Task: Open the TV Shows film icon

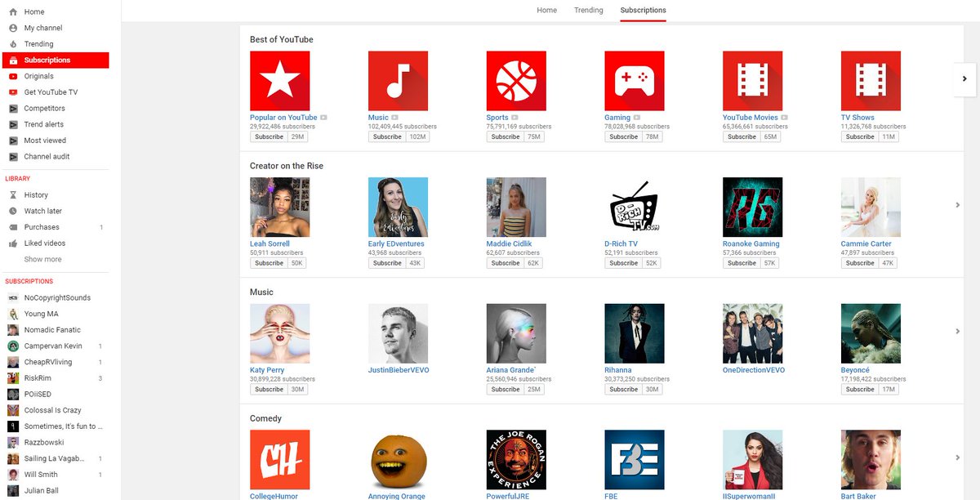Action: [871, 81]
